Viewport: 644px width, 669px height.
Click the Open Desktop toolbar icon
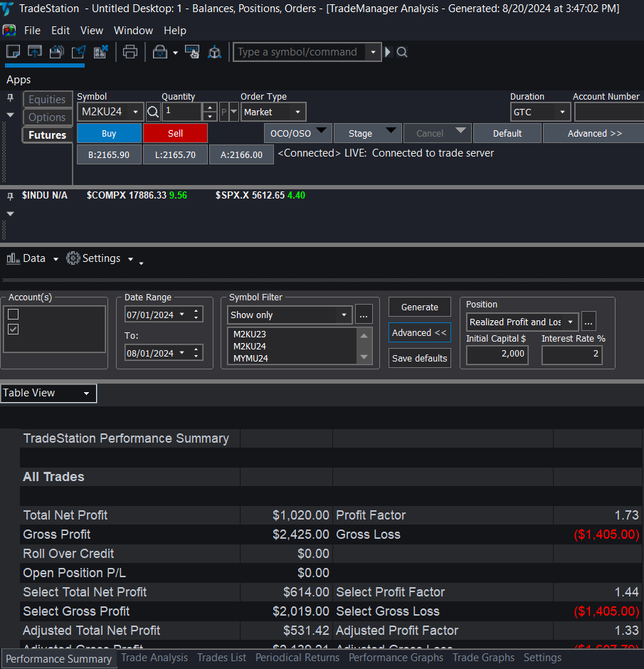35,52
